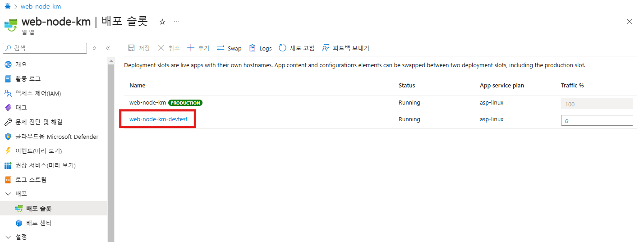Click the IAM people icon
The width and height of the screenshot is (644, 242).
[x=8, y=93]
